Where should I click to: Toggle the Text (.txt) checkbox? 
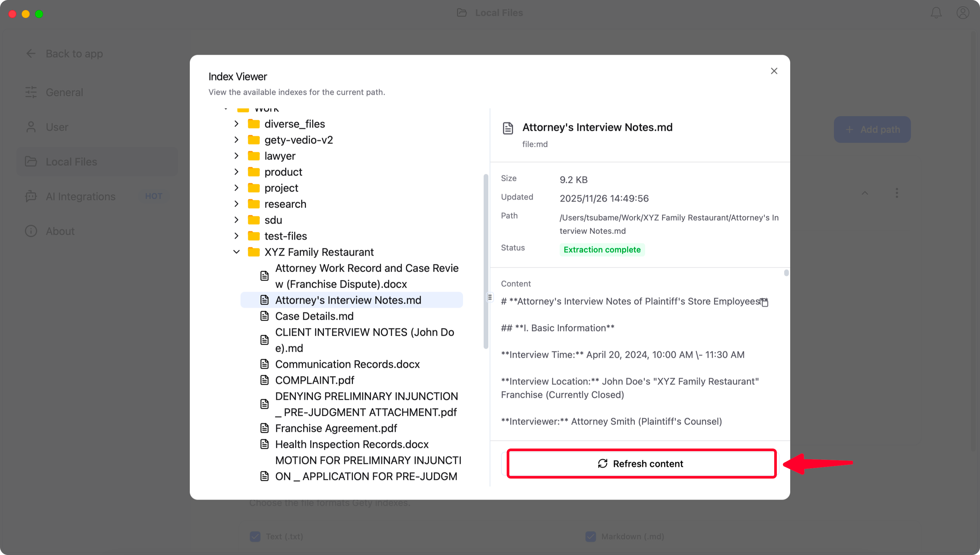click(x=255, y=536)
